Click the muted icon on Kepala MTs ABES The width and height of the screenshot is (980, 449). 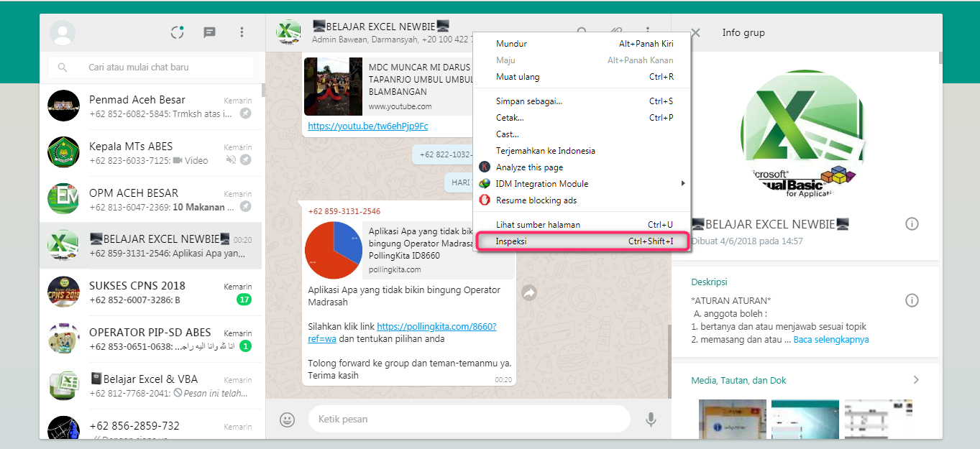230,160
